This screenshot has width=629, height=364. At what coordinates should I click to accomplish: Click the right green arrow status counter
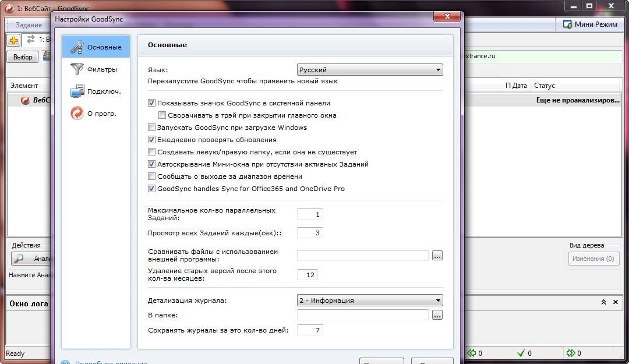pyautogui.click(x=574, y=353)
